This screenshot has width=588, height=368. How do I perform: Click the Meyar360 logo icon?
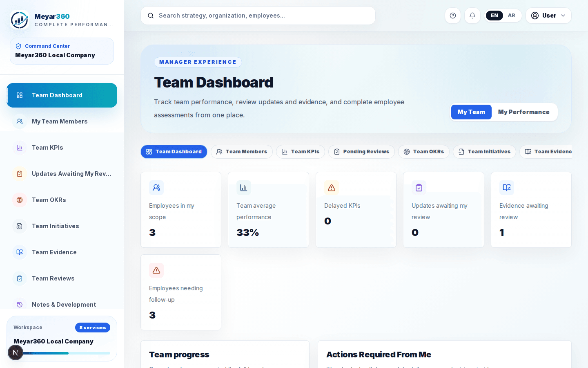[19, 20]
